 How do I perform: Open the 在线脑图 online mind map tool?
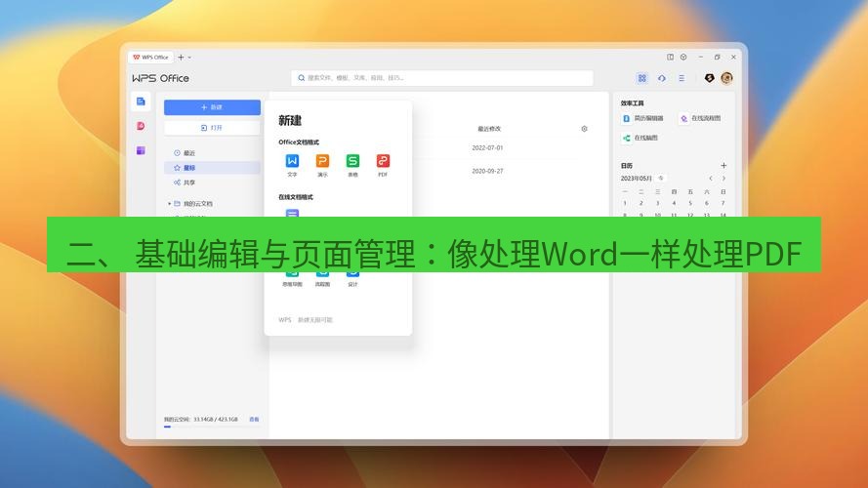[640, 138]
